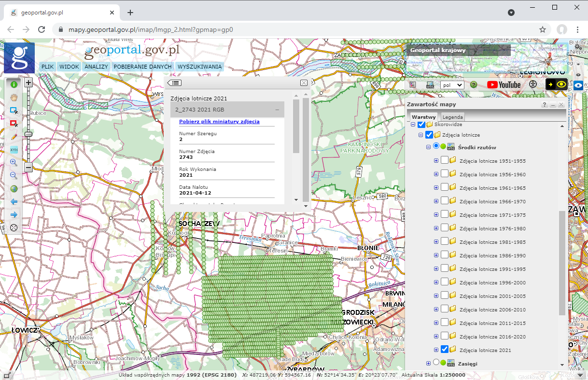Click the globe full-extent icon

[14, 189]
